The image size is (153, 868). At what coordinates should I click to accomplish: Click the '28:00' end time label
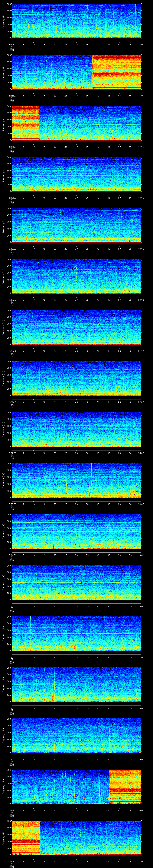coord(141,708)
